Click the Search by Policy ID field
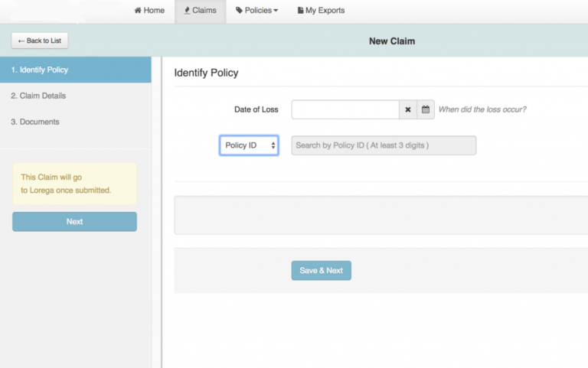Image resolution: width=588 pixels, height=368 pixels. pos(384,145)
